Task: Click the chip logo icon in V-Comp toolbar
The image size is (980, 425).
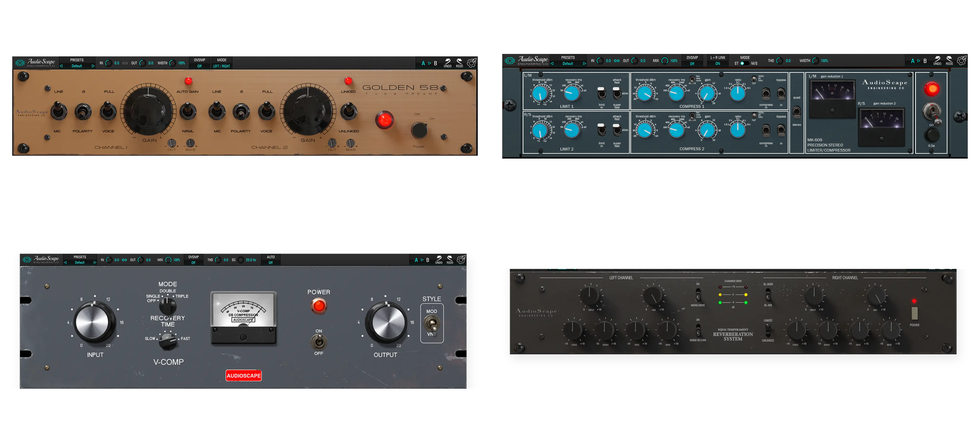Action: click(x=27, y=259)
